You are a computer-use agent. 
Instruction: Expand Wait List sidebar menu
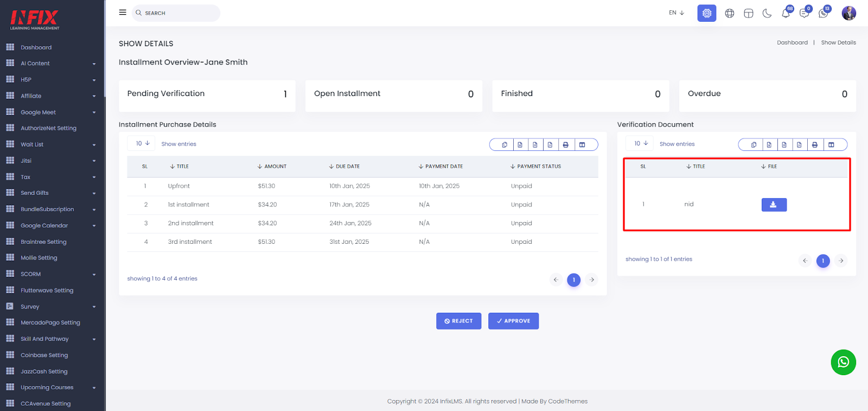coord(52,144)
